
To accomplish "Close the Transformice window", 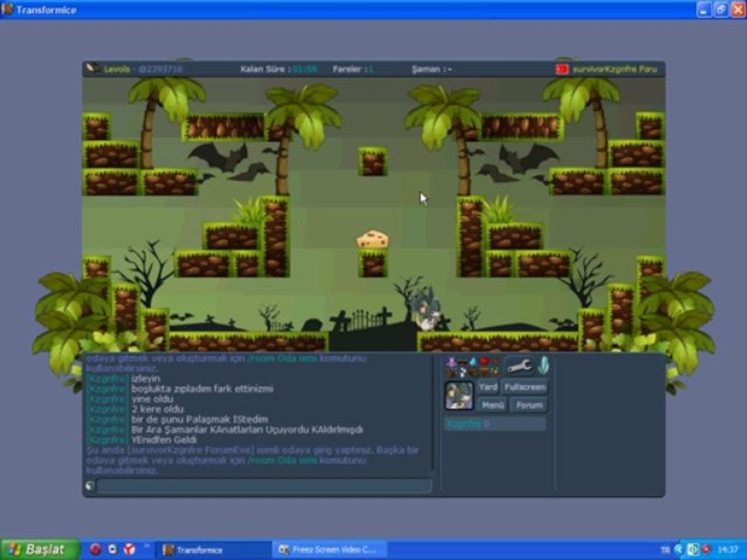I will point(738,9).
